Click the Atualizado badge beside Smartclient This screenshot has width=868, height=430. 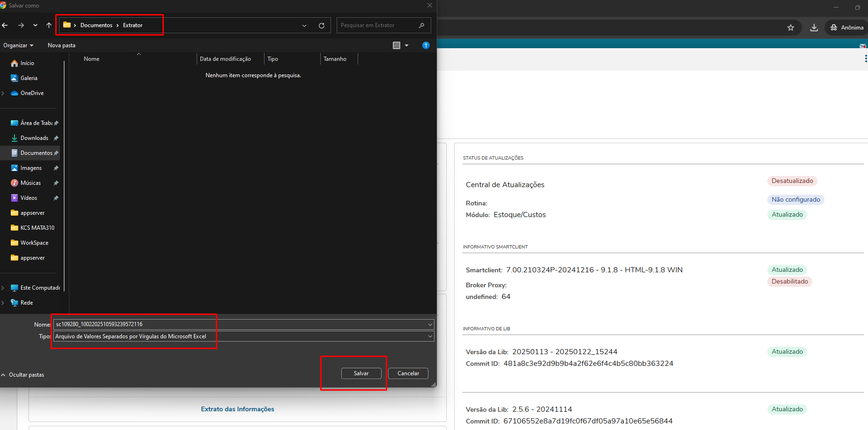[x=787, y=270]
